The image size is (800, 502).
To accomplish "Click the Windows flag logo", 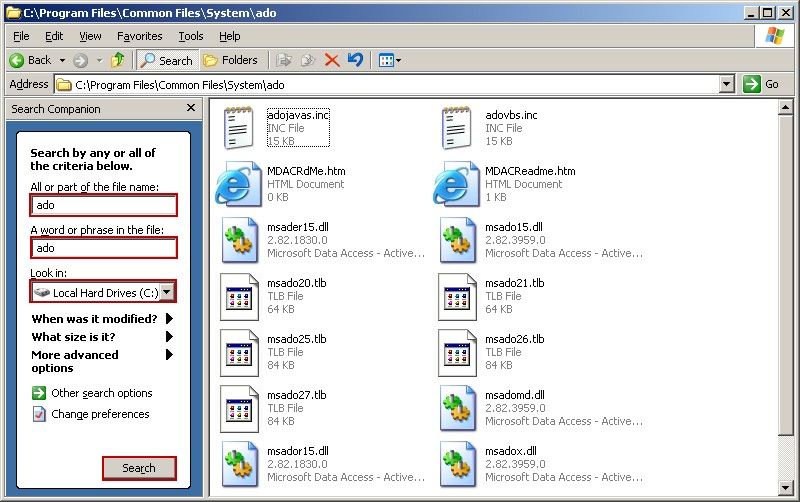I will [774, 36].
